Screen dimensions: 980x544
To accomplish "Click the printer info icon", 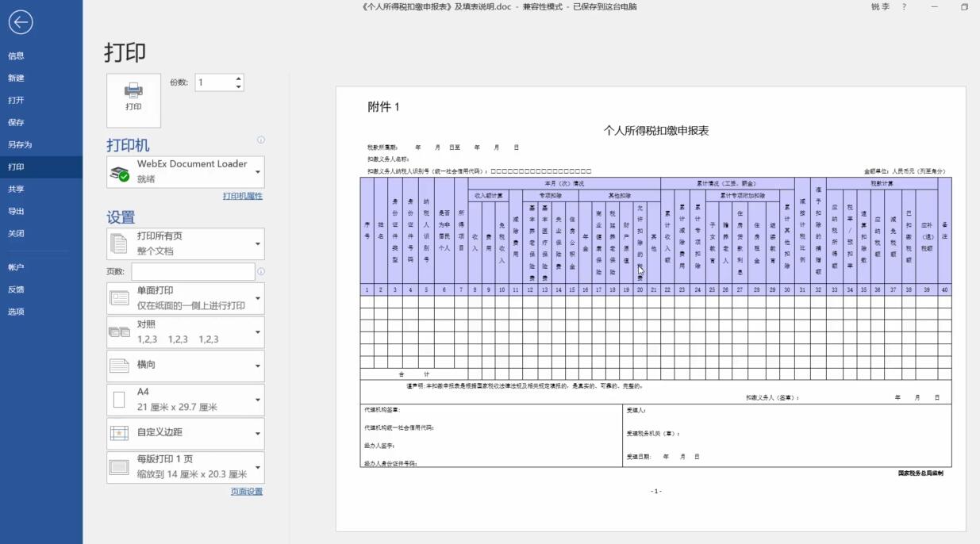I will [260, 140].
